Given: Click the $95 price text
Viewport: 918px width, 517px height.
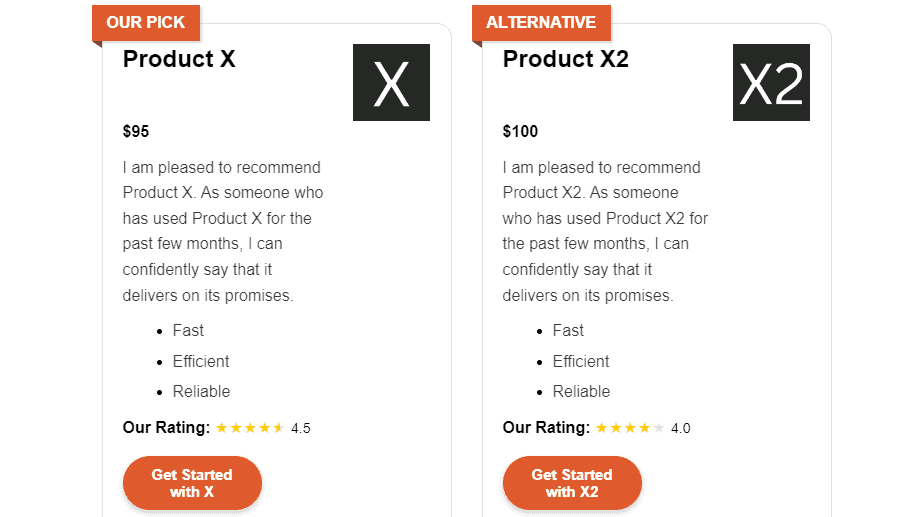Looking at the screenshot, I should (x=136, y=131).
